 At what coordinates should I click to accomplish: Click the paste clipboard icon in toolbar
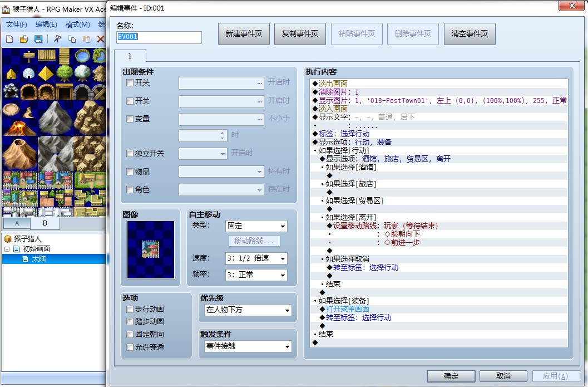point(86,39)
